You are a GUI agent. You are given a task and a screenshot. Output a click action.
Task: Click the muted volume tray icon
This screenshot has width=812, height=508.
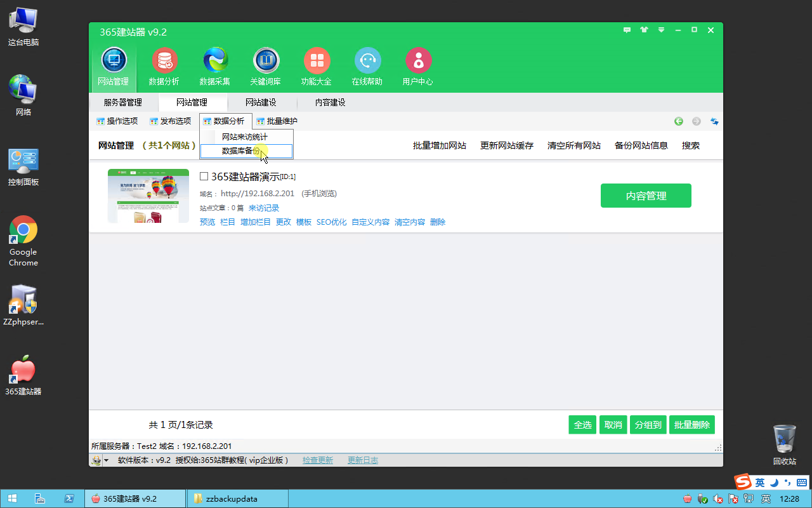(718, 499)
